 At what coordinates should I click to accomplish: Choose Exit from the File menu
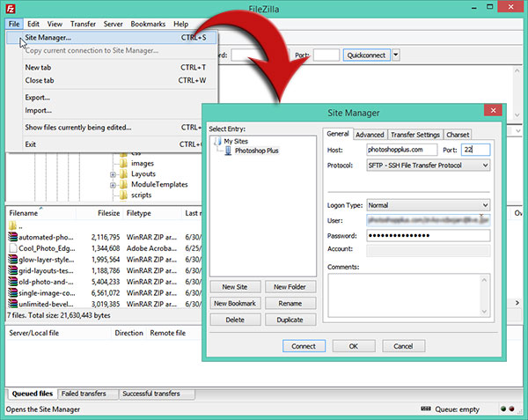point(105,144)
